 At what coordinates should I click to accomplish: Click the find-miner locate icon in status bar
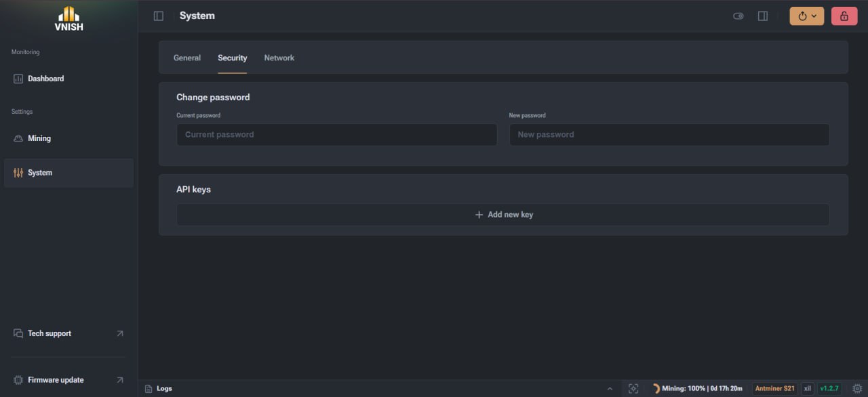[633, 389]
